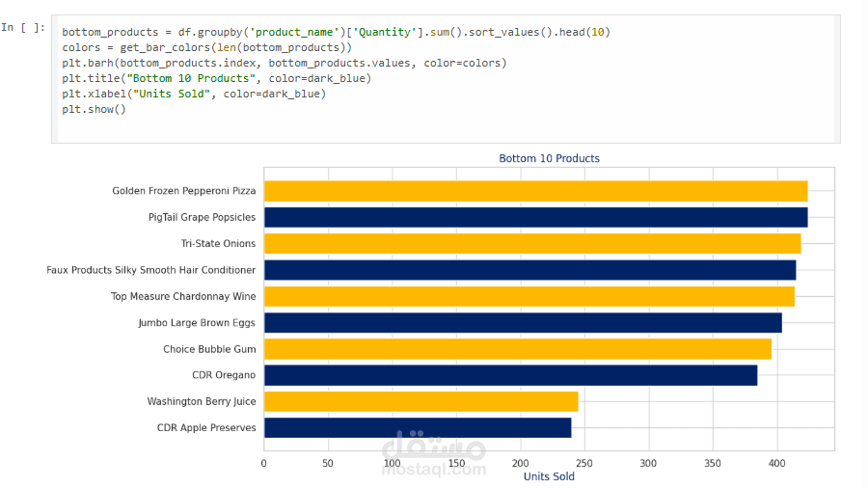Screen dimensions: 868x488
Task: Click the 200 tick on x-axis
Action: (x=521, y=463)
